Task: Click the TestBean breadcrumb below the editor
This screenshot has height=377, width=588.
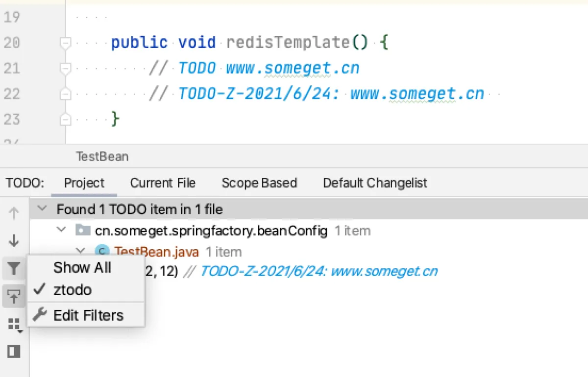Action: click(102, 157)
